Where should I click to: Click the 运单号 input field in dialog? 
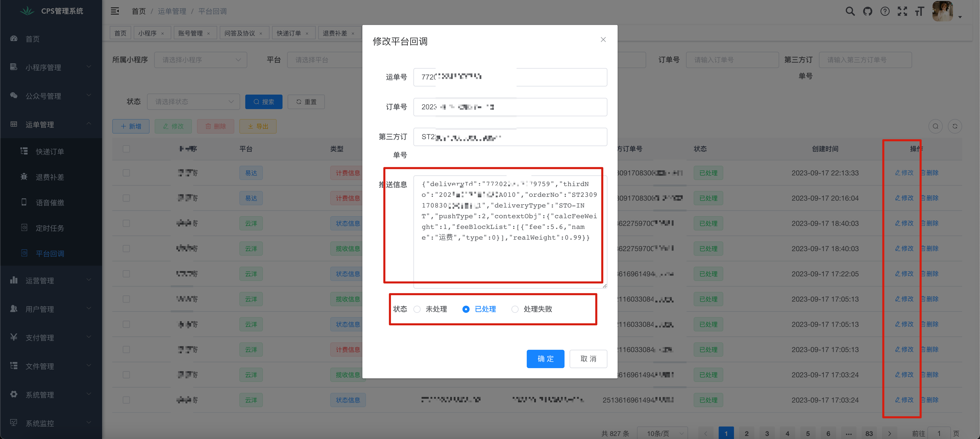[x=510, y=77]
